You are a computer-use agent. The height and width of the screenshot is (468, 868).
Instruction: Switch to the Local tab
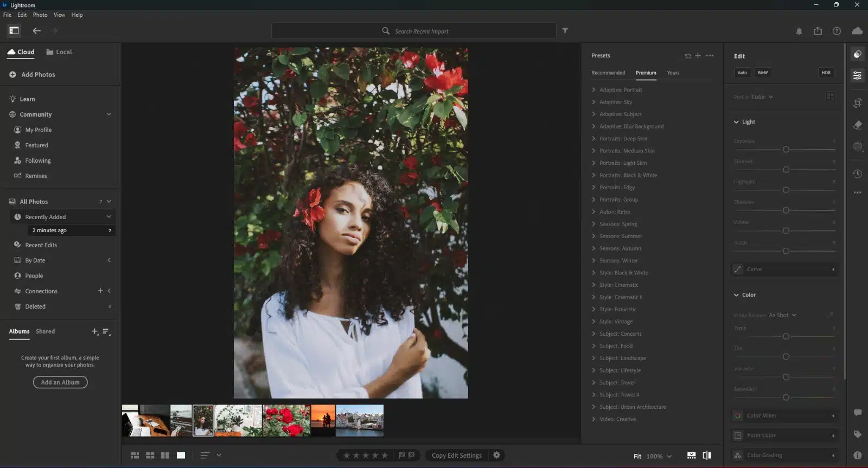(x=59, y=52)
